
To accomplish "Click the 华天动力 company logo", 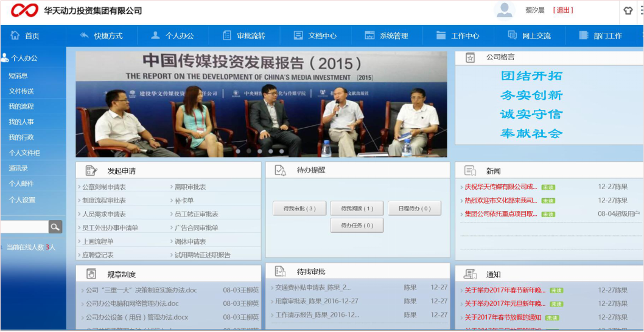I will point(24,10).
